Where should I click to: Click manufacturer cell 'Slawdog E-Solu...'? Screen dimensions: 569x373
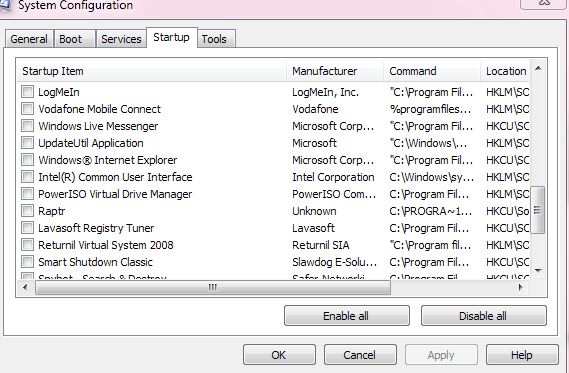coord(335,263)
